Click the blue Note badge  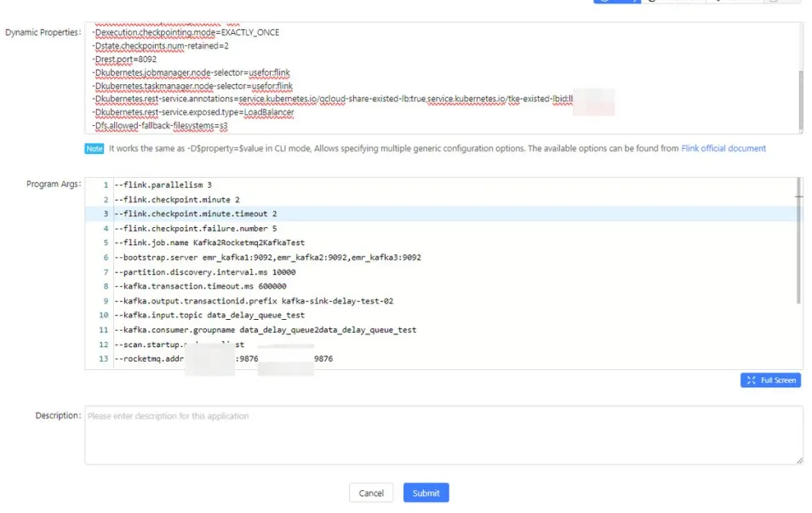click(94, 148)
